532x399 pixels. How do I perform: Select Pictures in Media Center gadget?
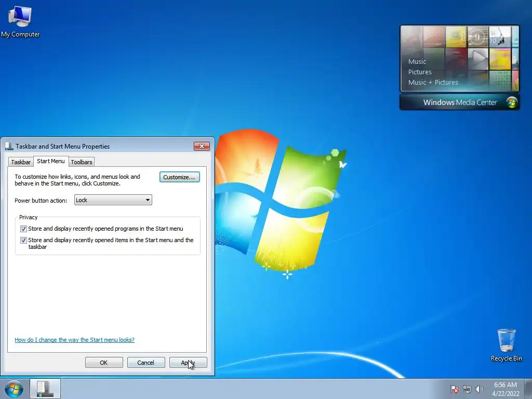[420, 72]
